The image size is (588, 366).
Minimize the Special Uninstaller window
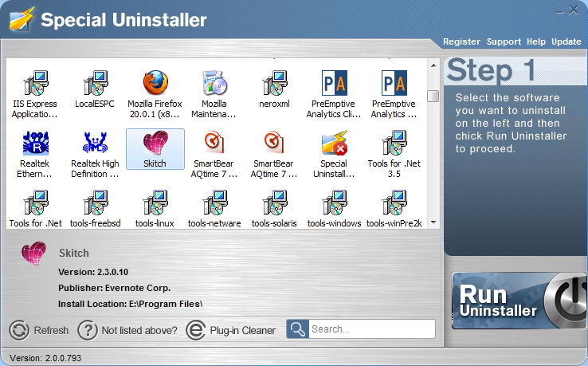point(559,11)
